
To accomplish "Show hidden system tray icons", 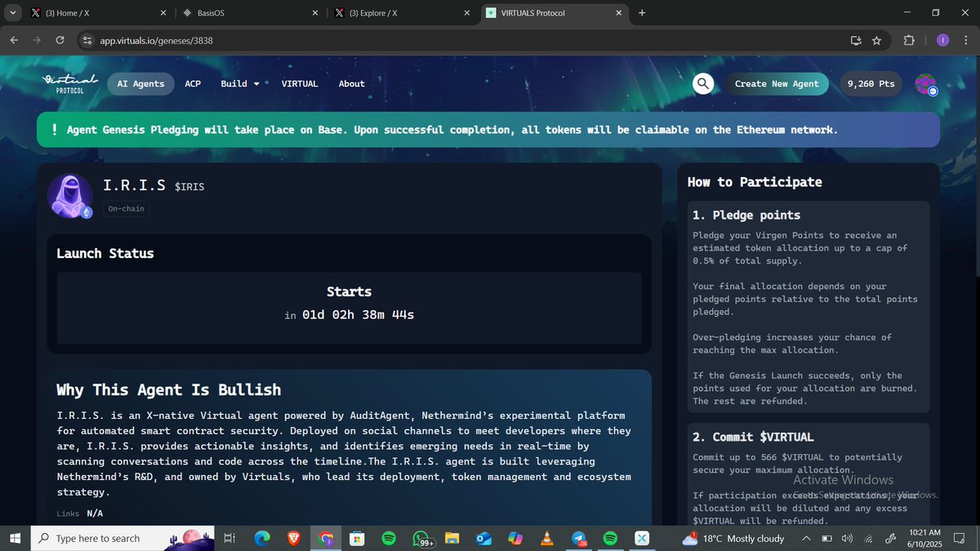I will point(806,538).
